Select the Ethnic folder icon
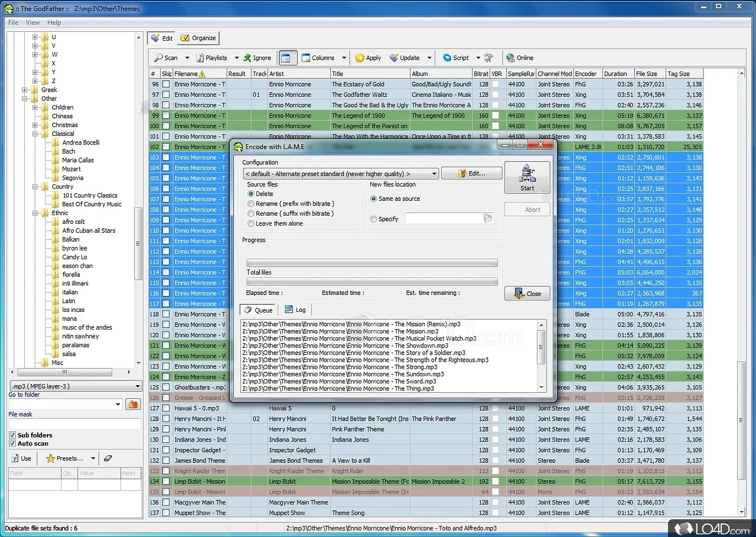This screenshot has height=537, width=756. (45, 213)
